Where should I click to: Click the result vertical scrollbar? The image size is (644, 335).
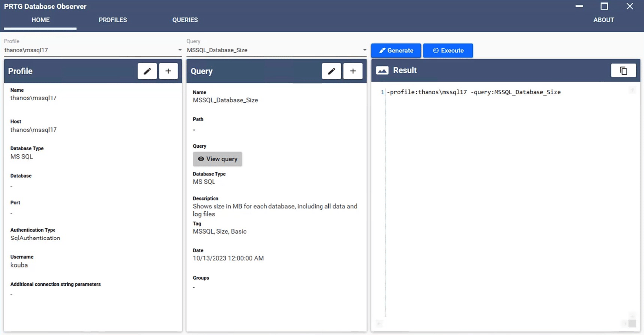[x=632, y=198]
